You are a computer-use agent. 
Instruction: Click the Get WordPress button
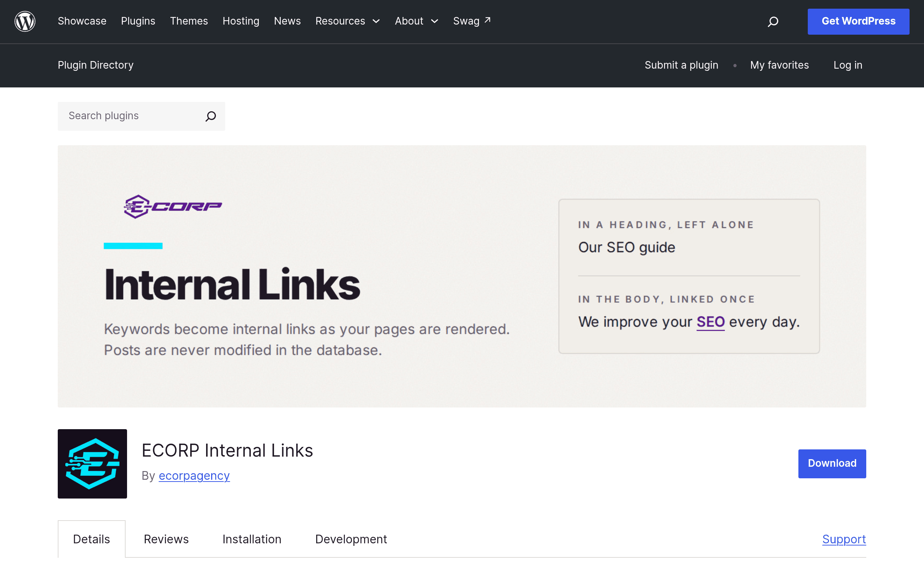tap(858, 21)
